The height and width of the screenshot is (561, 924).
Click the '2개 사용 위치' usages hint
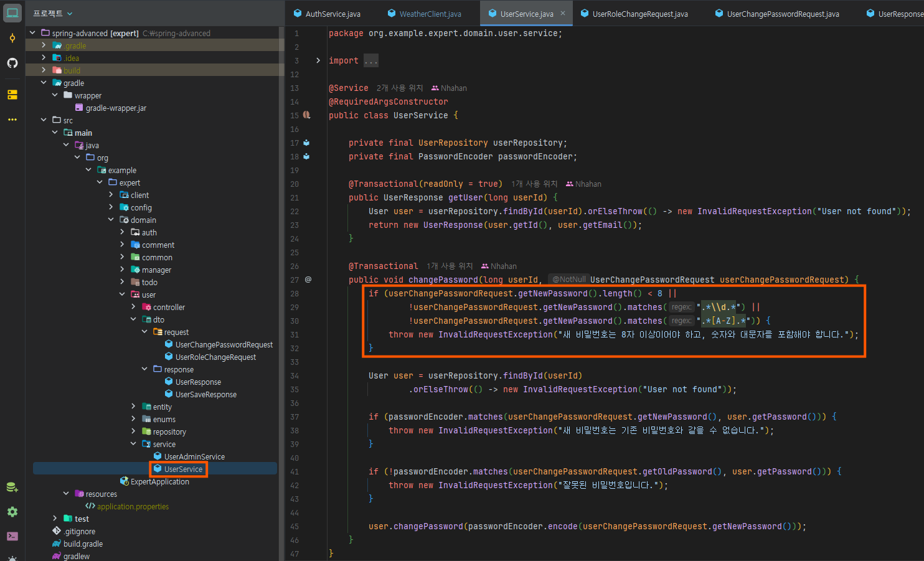click(400, 88)
